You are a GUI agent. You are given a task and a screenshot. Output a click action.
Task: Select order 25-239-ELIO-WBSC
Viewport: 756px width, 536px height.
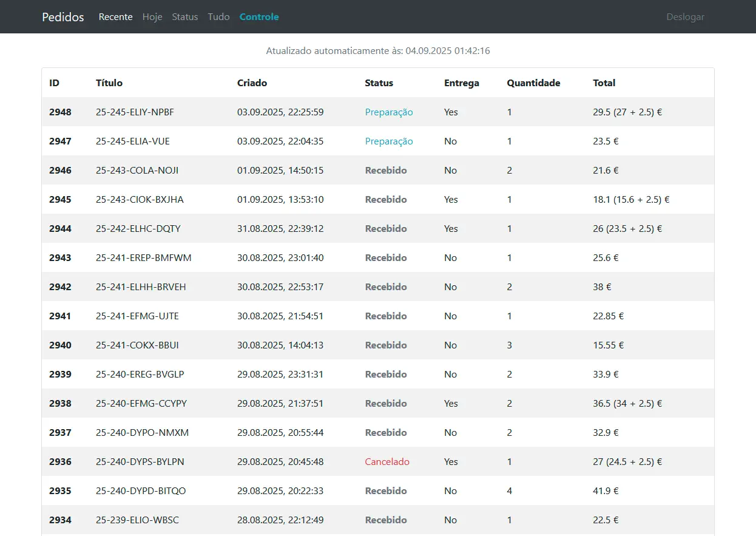click(x=137, y=520)
